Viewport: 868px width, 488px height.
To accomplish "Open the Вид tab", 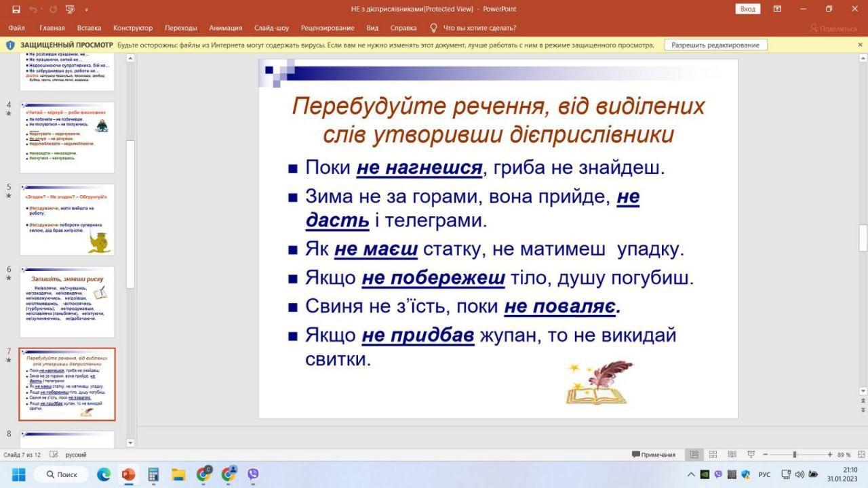I will point(372,28).
